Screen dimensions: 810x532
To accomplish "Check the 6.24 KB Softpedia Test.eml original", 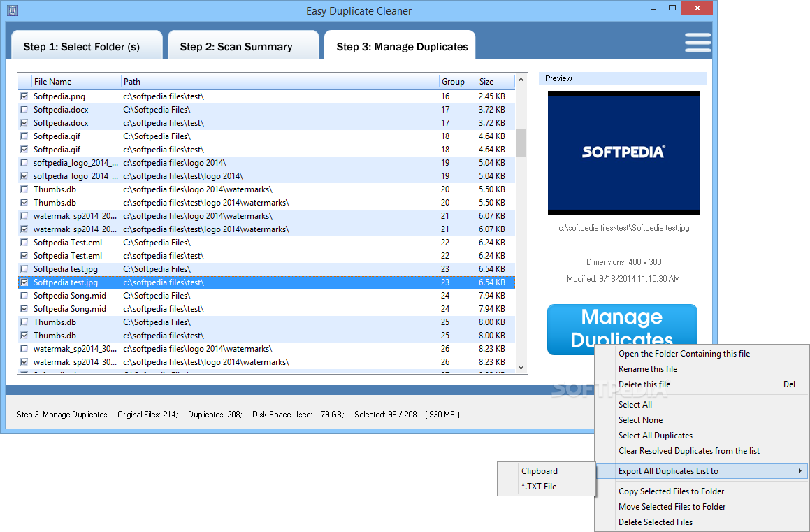I will [24, 243].
